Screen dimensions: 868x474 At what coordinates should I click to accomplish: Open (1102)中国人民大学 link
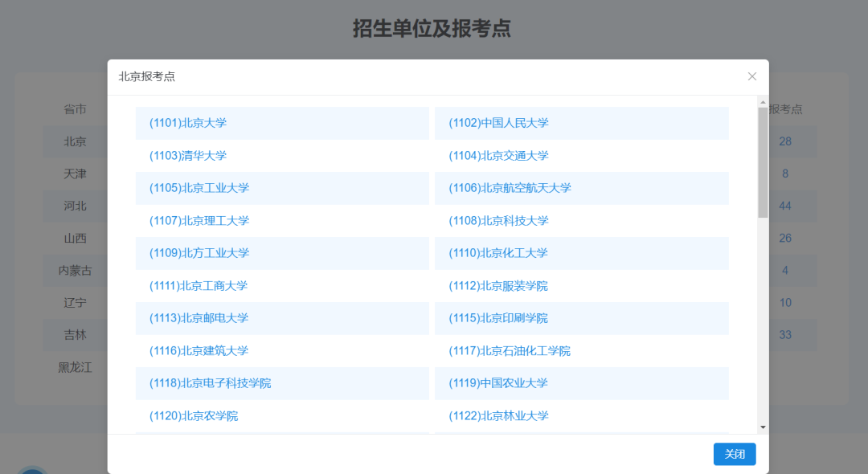tap(498, 124)
